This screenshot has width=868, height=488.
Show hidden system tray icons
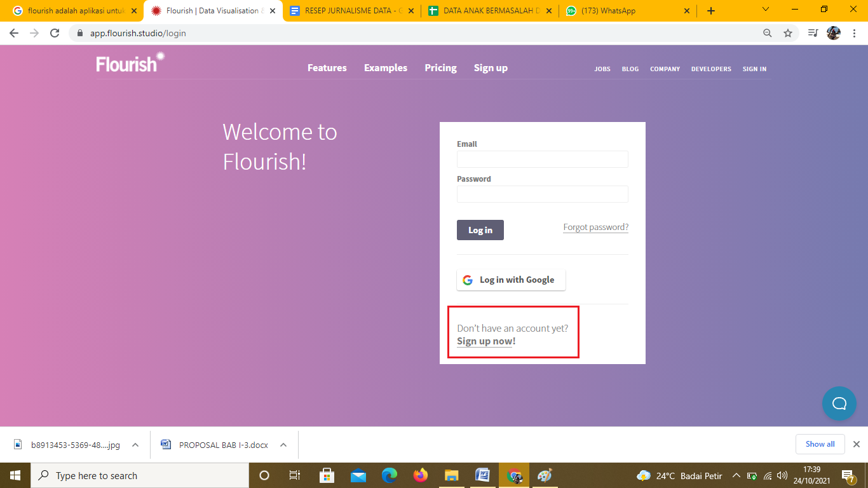pos(736,475)
